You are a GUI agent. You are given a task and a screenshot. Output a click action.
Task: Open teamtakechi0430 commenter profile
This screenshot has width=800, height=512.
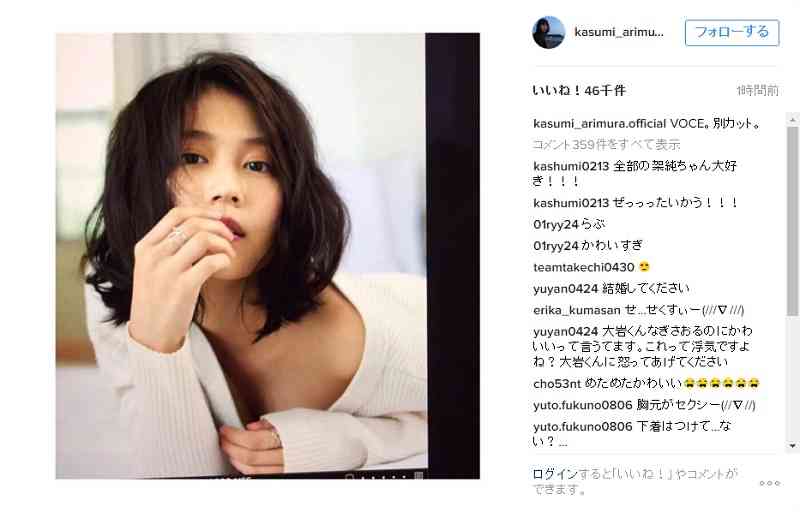coord(584,267)
